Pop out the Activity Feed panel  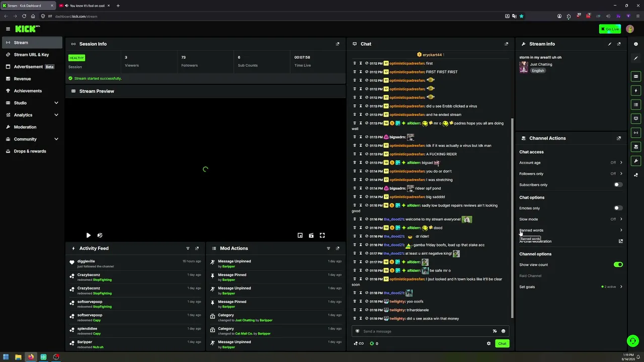point(197,248)
